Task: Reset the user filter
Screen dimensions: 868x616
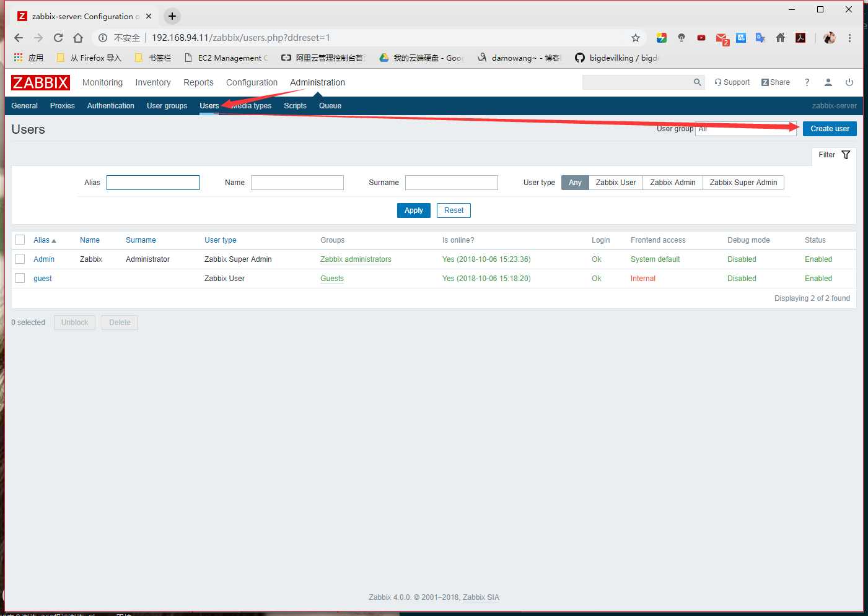Action: tap(454, 210)
